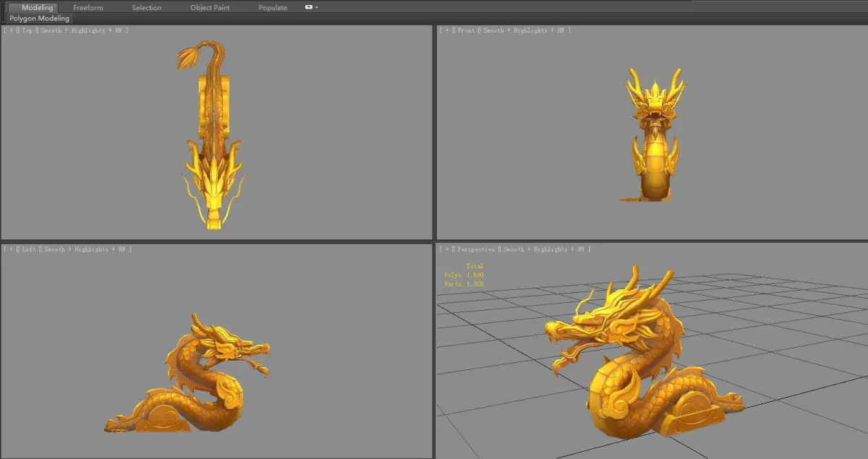Open Front viewport "Smooth + Highlights + HW" shading menu

[524, 31]
